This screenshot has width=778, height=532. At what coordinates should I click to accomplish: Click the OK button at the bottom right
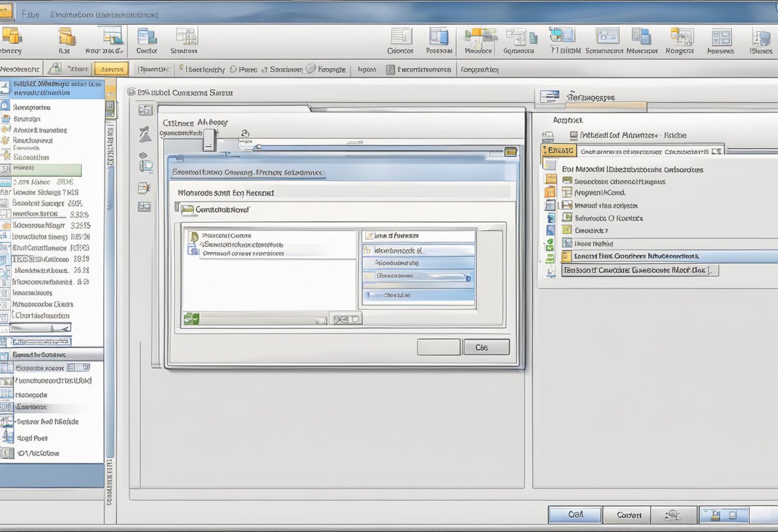pyautogui.click(x=575, y=515)
